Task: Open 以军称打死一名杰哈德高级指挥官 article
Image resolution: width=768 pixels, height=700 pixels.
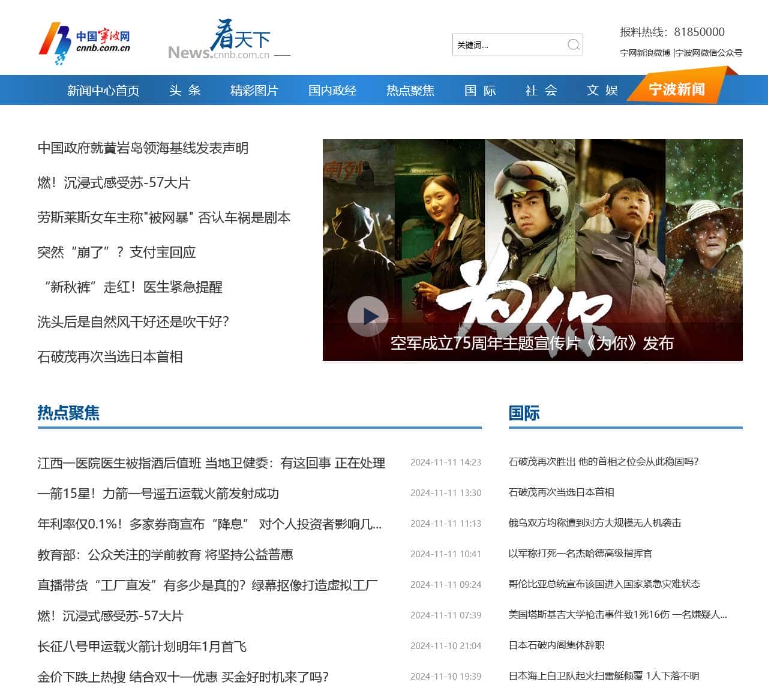Action: click(x=580, y=554)
